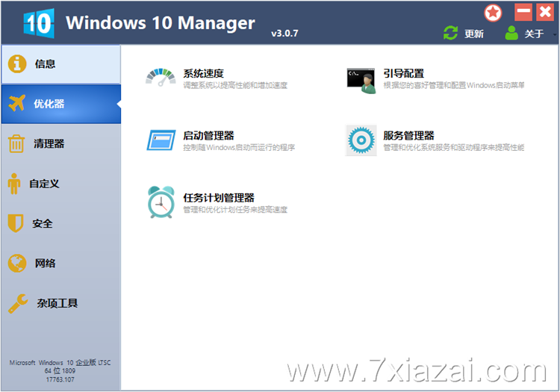Click the red star favorite icon
The height and width of the screenshot is (392, 560).
point(493,13)
